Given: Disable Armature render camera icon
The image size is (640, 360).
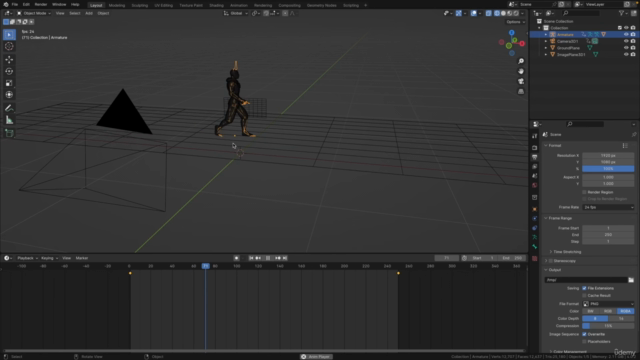Looking at the screenshot, I should 633,35.
